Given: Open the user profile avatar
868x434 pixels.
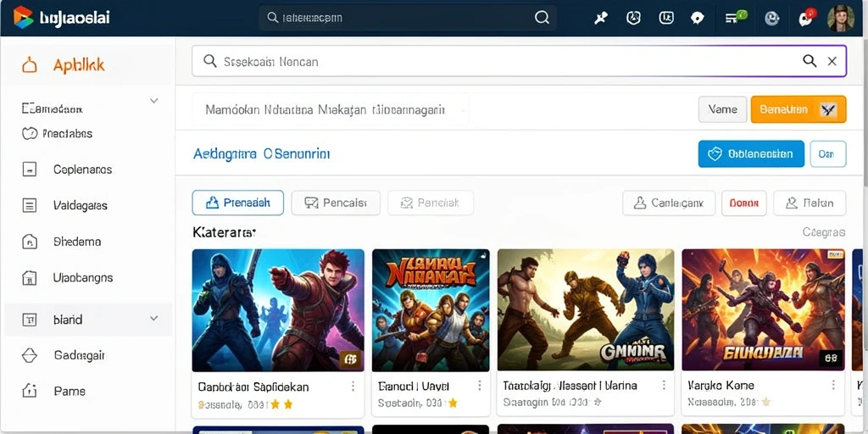Looking at the screenshot, I should [841, 18].
